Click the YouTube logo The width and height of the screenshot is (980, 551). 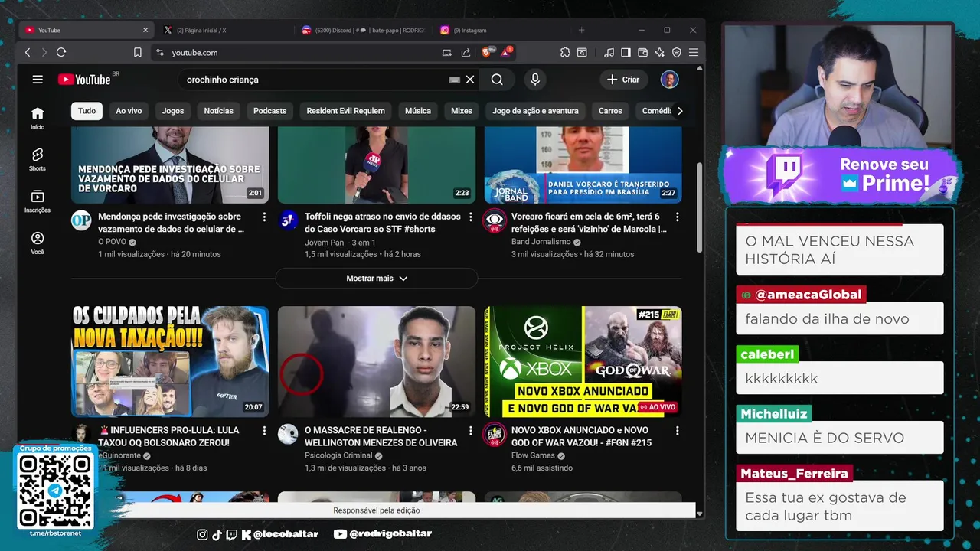point(84,80)
